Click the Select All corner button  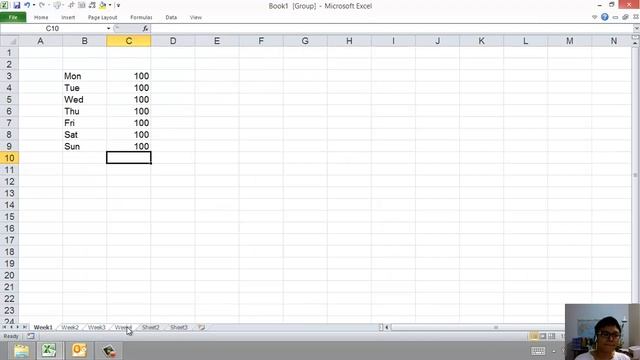click(x=9, y=41)
